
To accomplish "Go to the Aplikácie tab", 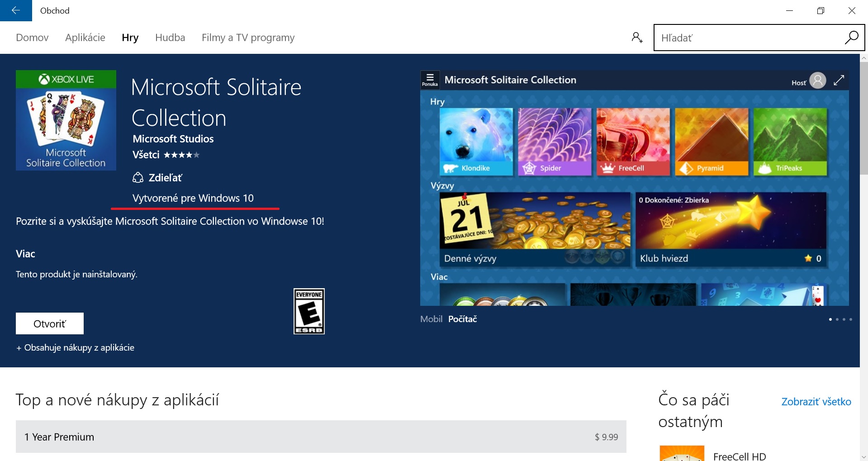I will coord(85,38).
